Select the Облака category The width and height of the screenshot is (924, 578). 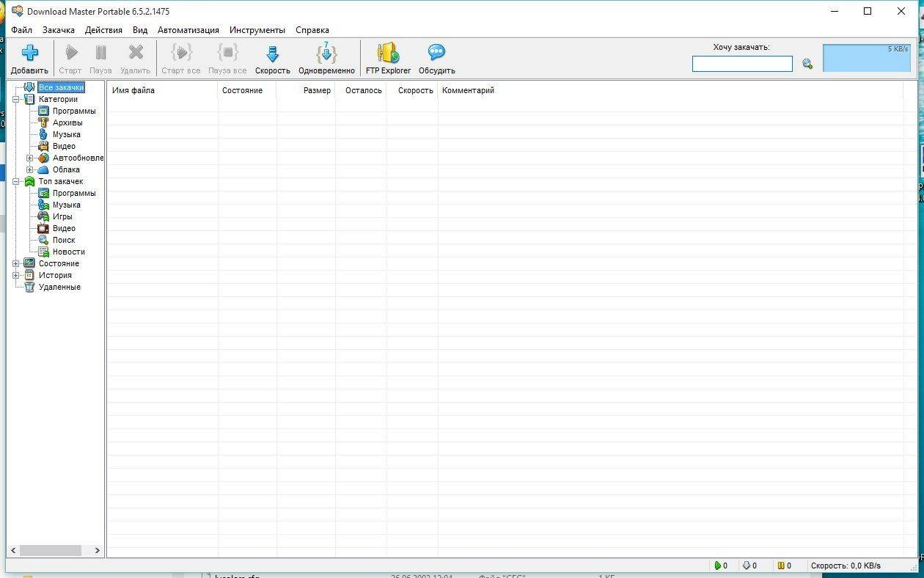pos(66,169)
